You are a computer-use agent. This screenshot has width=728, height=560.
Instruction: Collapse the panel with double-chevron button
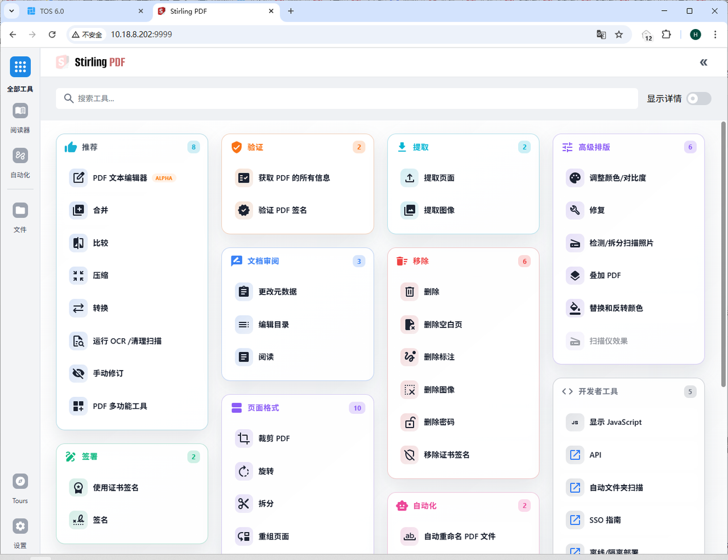tap(704, 63)
